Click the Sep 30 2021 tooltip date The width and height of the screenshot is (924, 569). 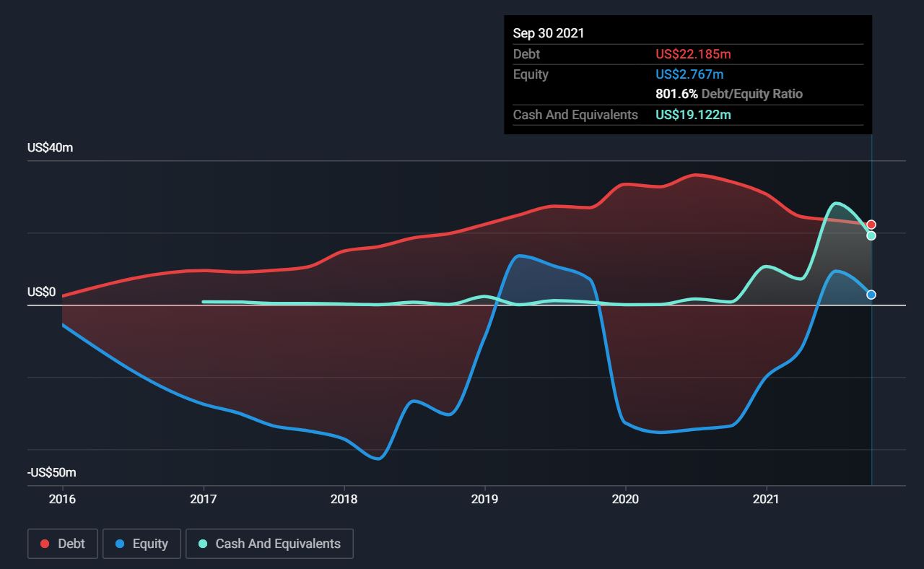coord(549,33)
